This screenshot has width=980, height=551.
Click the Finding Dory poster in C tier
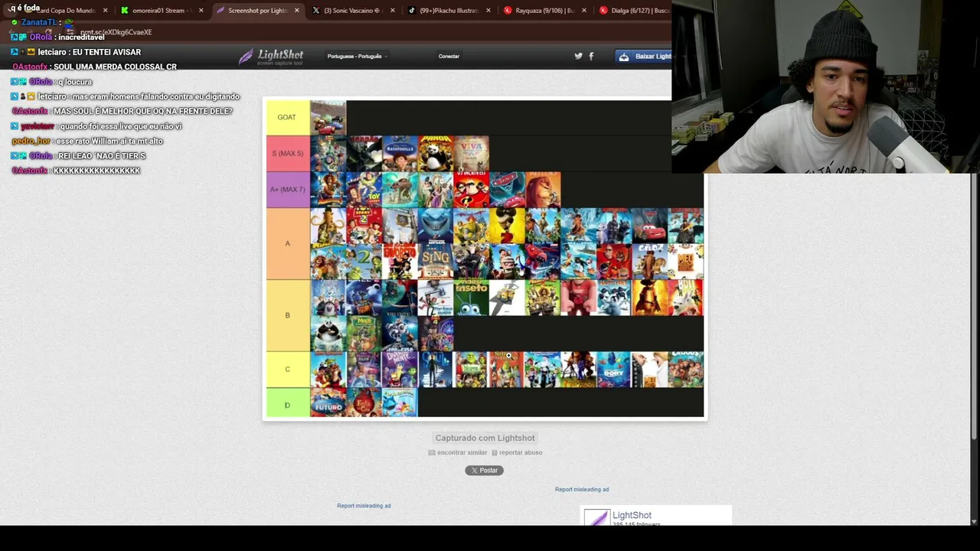614,370
